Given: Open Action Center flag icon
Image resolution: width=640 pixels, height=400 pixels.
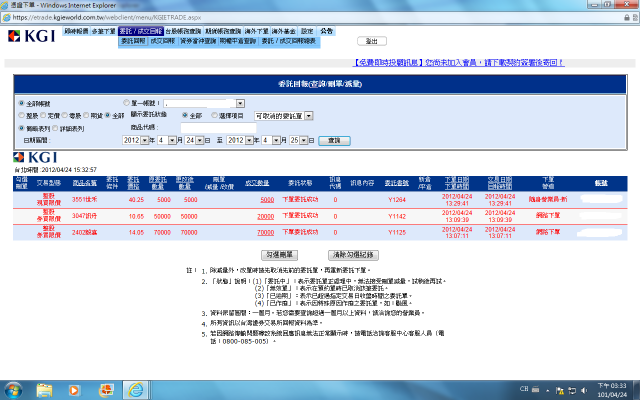Looking at the screenshot, I should point(560,391).
